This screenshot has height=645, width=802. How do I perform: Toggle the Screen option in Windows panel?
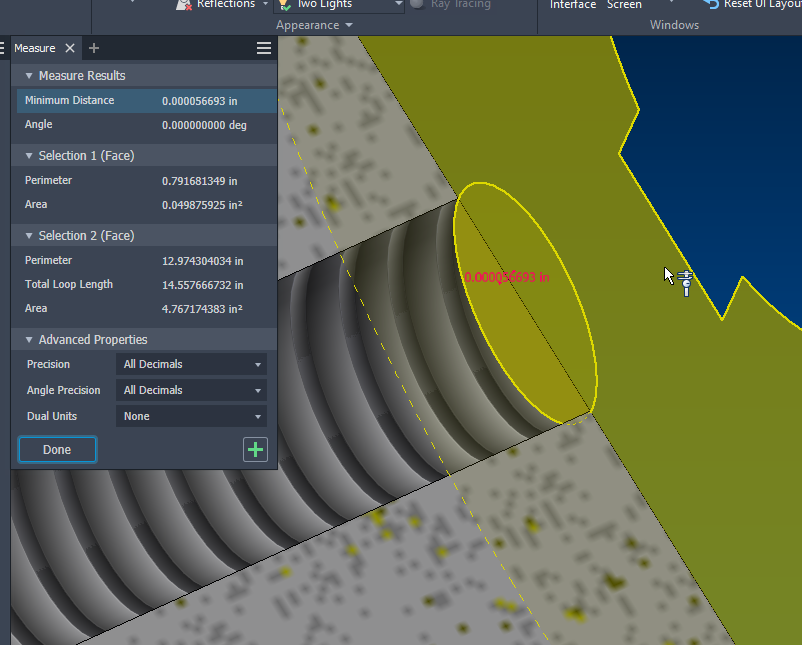(x=624, y=4)
